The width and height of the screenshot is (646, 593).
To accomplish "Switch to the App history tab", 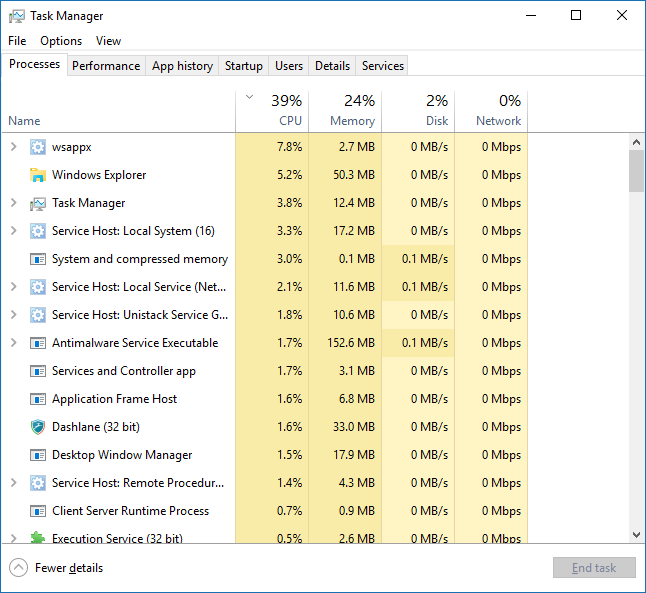I will pos(182,66).
